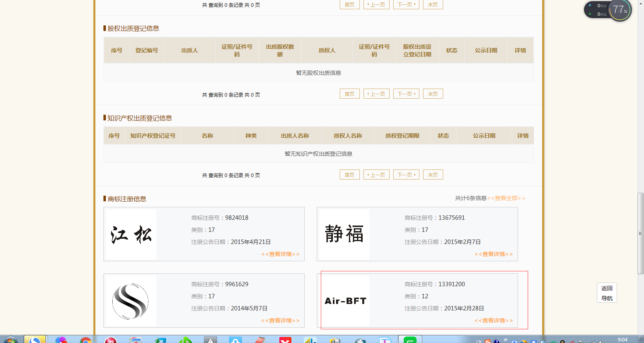Click the 出质人名称 column header
Screen dimensions: 644x343
(295, 136)
